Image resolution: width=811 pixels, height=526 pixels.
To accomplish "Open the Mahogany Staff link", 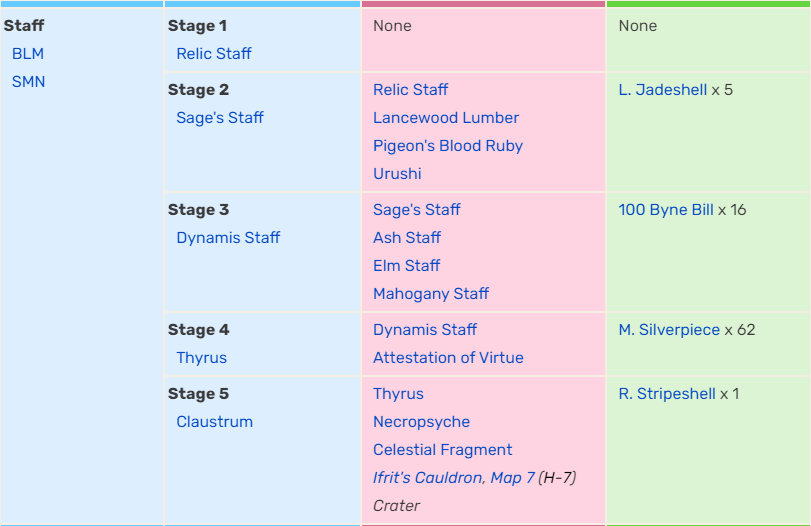I will tap(431, 294).
